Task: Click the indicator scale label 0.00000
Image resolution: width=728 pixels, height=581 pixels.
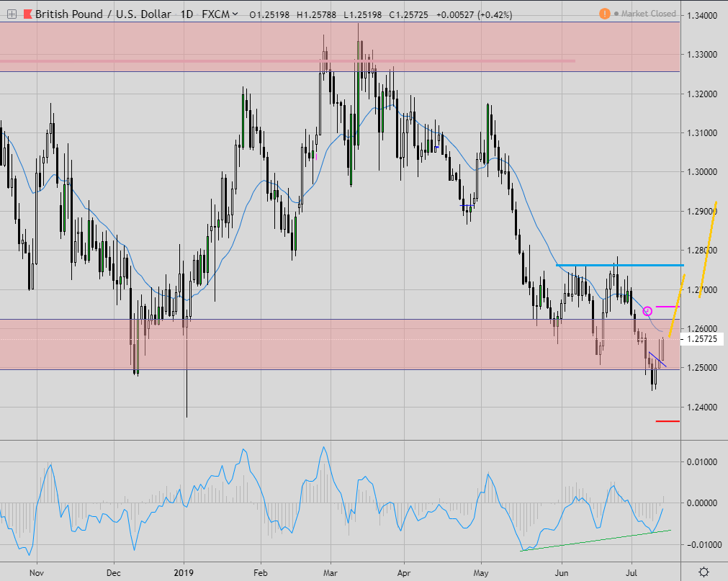Action: 702,503
